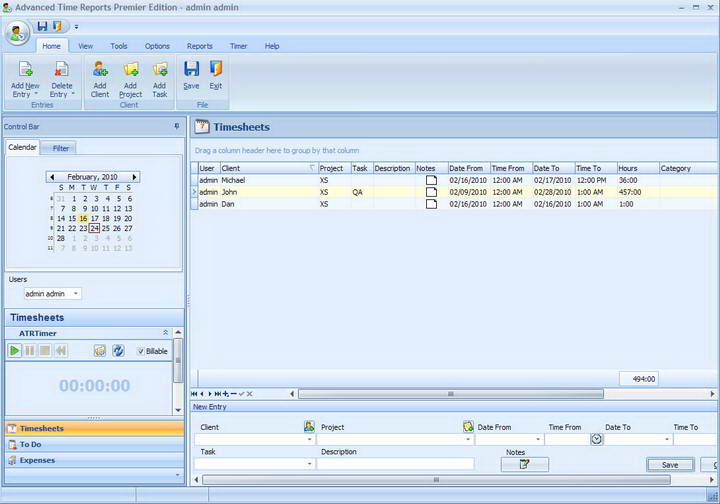This screenshot has width=720, height=504.
Task: Reset the ATRTimer with rewind button
Action: point(61,351)
